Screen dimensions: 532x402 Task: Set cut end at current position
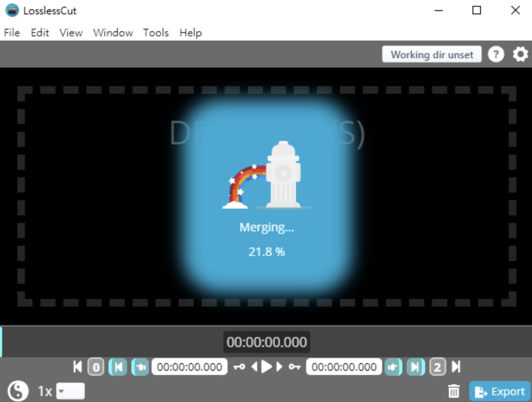point(394,367)
